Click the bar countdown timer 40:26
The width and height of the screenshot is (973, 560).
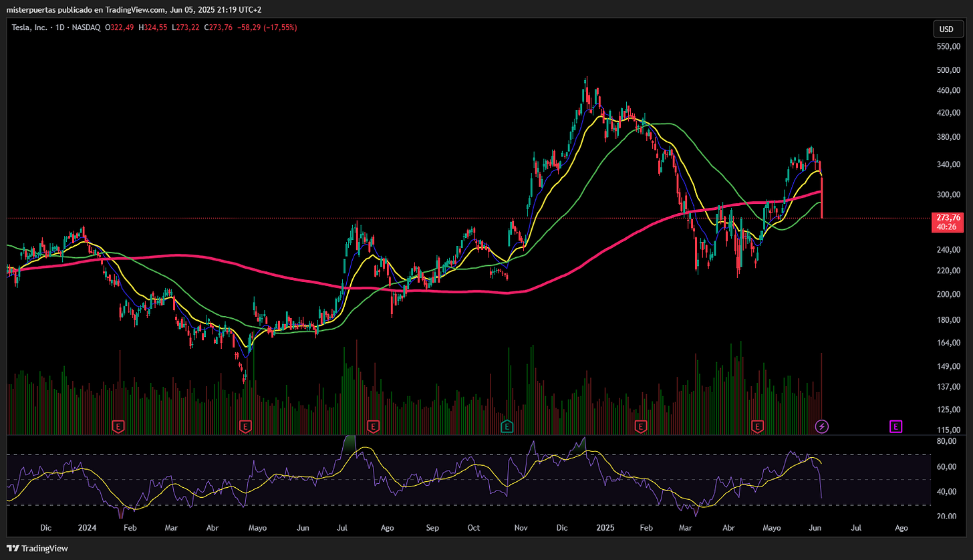pos(946,227)
